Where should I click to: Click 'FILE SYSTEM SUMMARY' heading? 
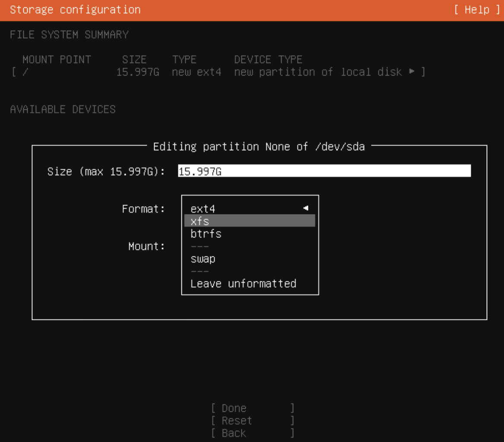point(69,35)
